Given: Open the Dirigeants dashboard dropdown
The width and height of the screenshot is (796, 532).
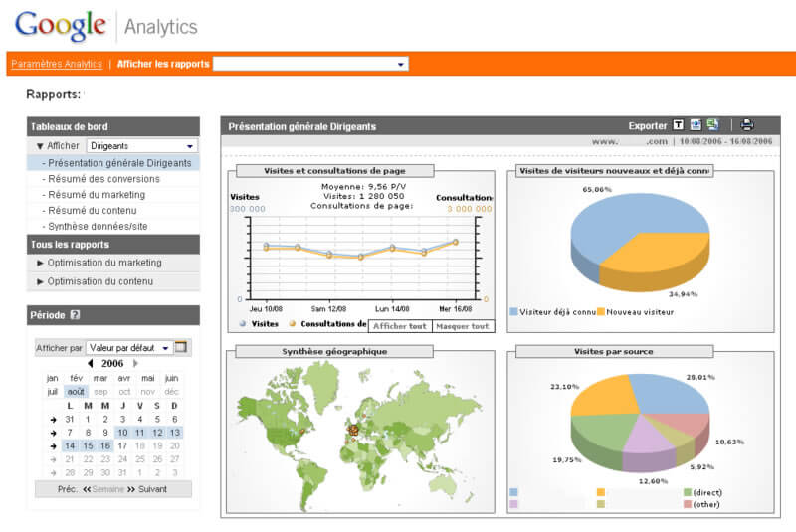Looking at the screenshot, I should click(142, 146).
